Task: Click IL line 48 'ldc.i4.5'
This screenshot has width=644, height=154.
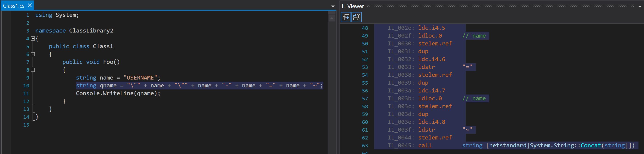Action: point(431,28)
